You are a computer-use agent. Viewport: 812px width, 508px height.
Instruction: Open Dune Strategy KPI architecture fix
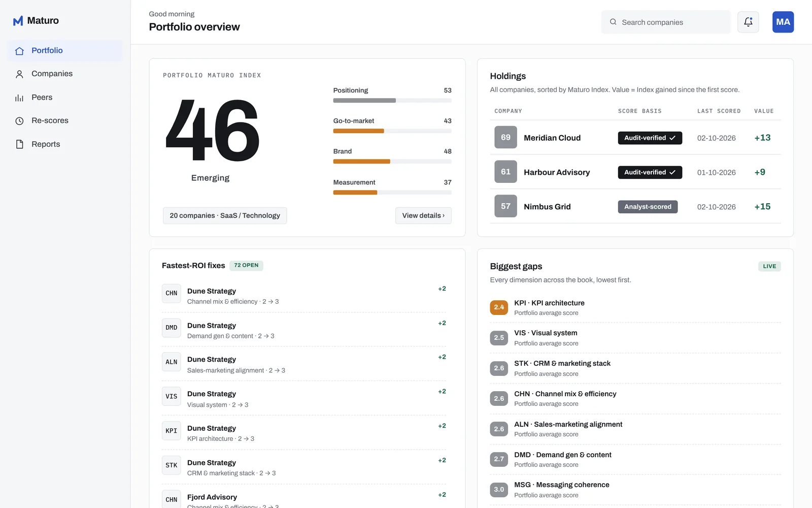[304, 433]
